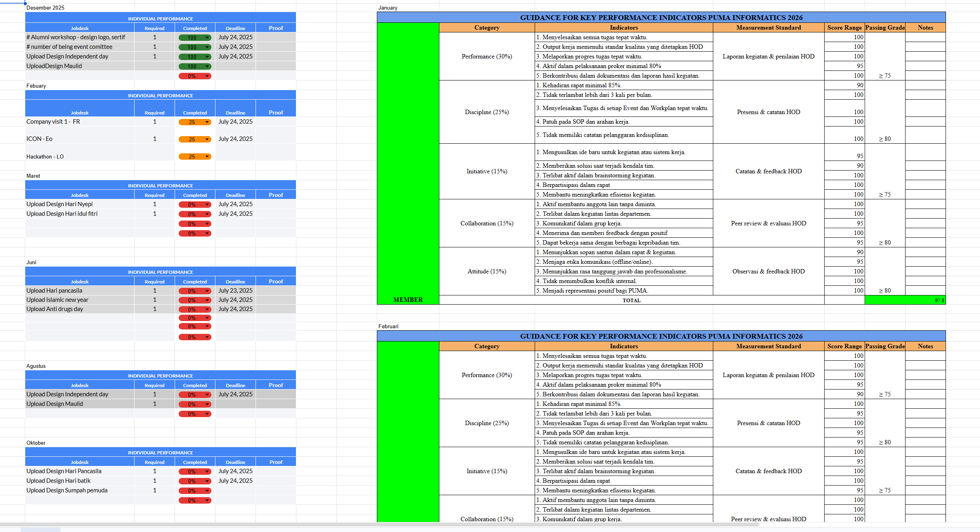Screen dimensions: 980x532
Task: Select the Upload Design Hari Pancasila jobdesk cell
Action: (x=80, y=471)
